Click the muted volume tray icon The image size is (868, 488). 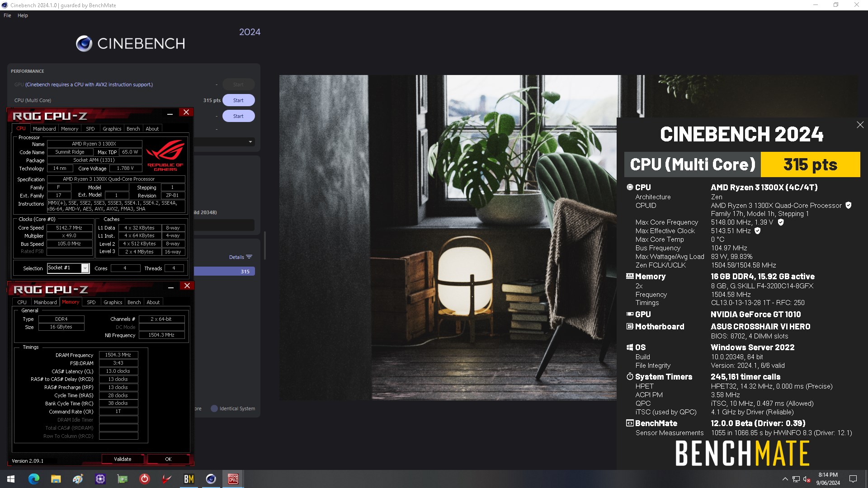807,479
